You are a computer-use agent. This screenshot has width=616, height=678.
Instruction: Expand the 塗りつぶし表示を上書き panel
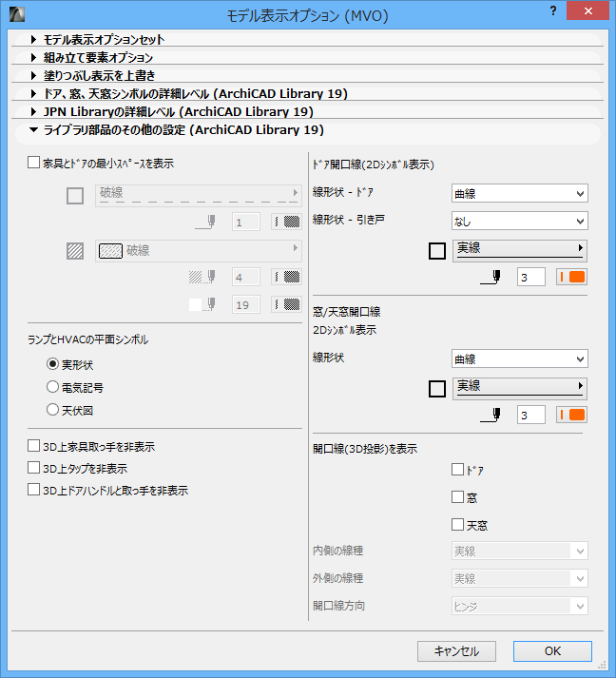tap(33, 76)
